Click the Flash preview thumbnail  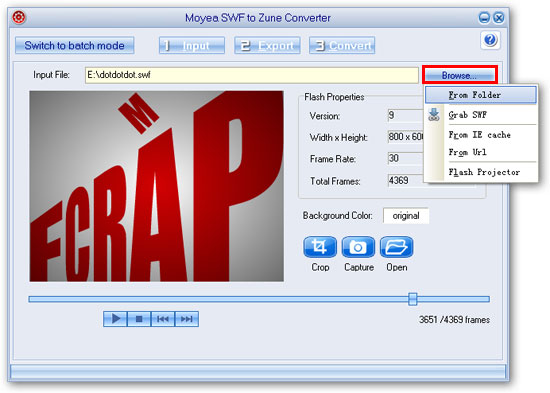coord(156,186)
